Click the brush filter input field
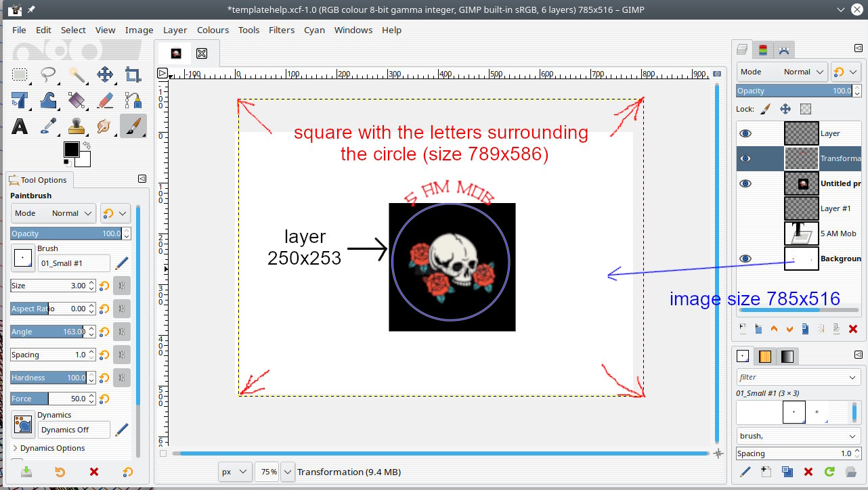This screenshot has height=490, width=868. point(792,377)
